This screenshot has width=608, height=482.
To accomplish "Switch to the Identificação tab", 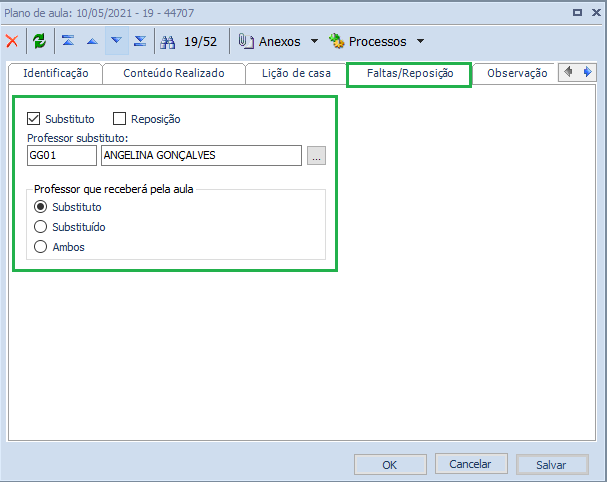I will pyautogui.click(x=55, y=73).
